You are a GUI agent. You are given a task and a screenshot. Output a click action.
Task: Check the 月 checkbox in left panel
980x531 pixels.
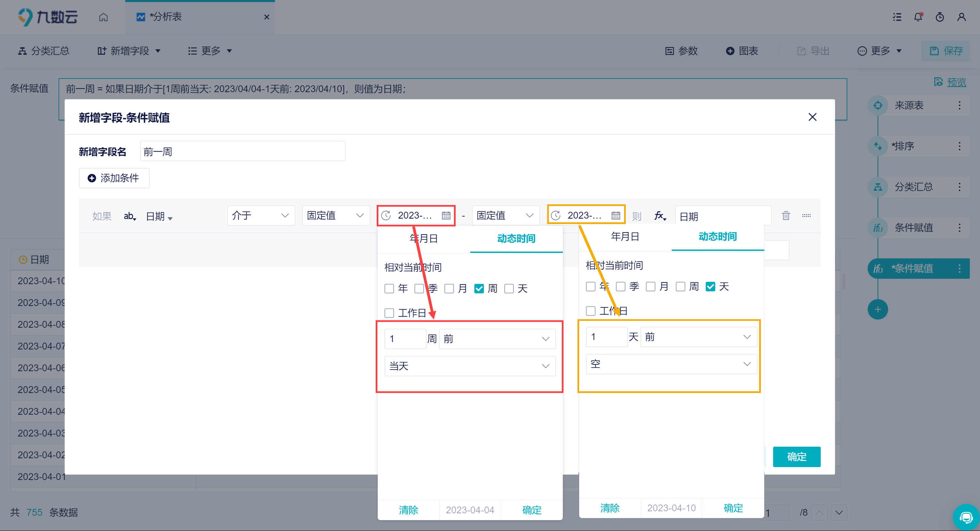point(449,289)
